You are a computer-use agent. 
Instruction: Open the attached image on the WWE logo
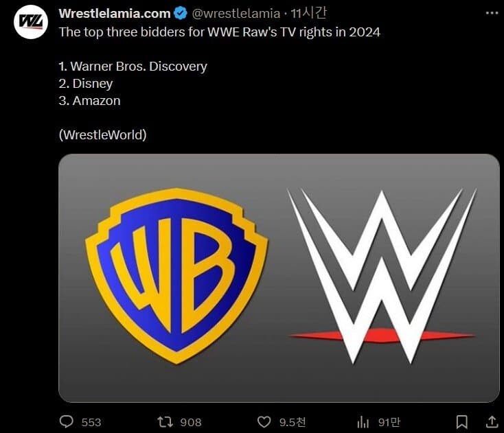[x=382, y=277]
